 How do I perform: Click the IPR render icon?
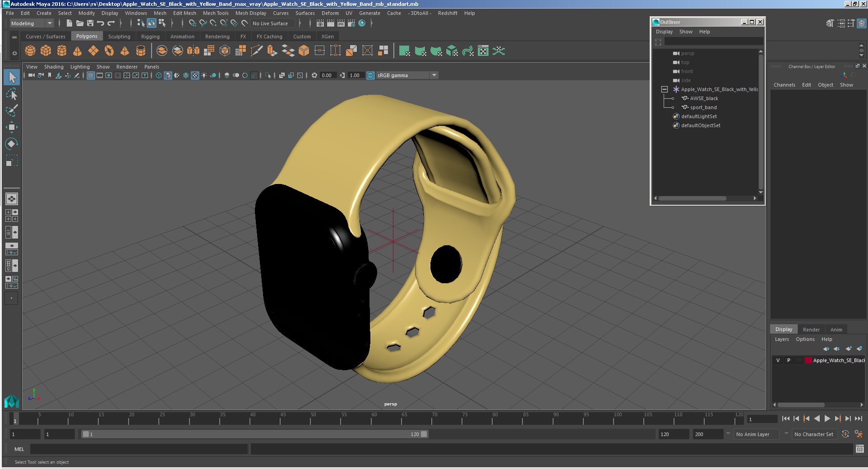tap(341, 23)
